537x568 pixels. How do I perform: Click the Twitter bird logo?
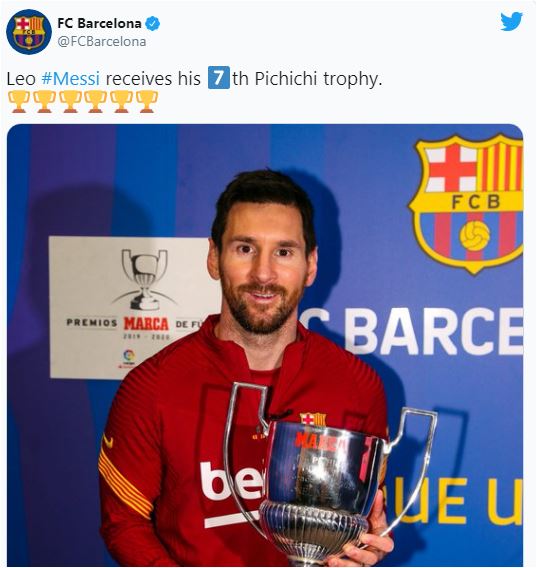coord(511,21)
